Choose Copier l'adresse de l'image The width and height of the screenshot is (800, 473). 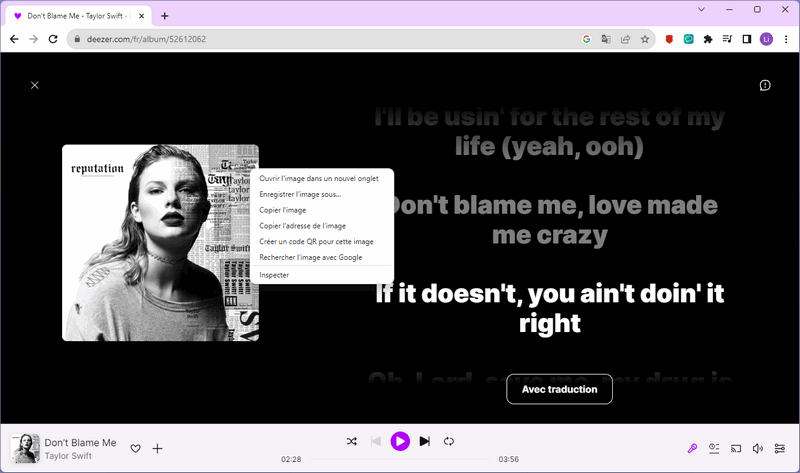322,226
